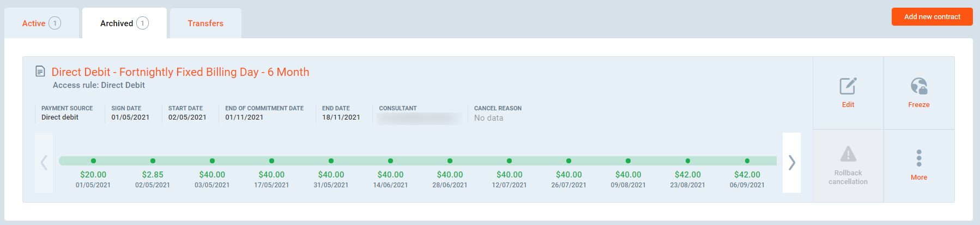Select the $20.00 payment dot on 01/05/2021
Viewport: 980px width, 225px height.
[93, 161]
